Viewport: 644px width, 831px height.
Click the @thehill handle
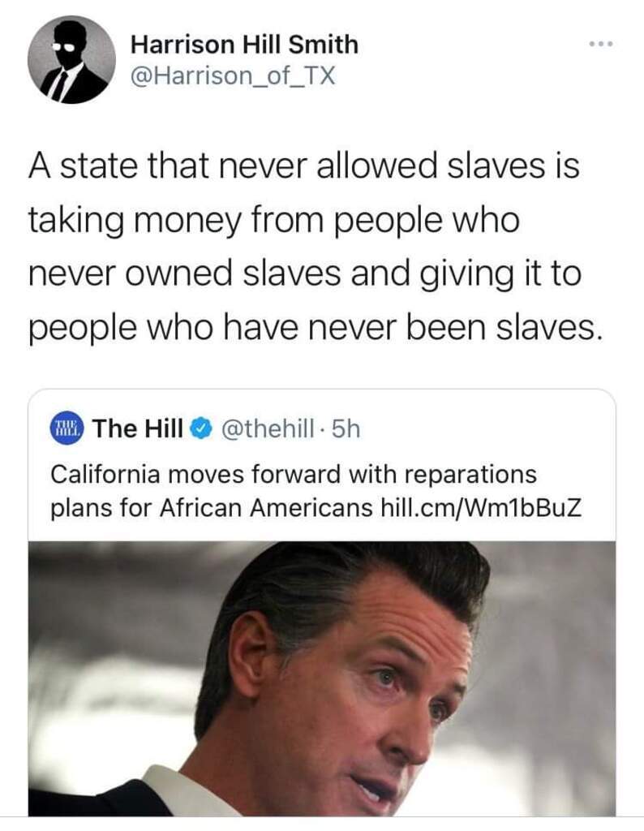click(x=267, y=428)
